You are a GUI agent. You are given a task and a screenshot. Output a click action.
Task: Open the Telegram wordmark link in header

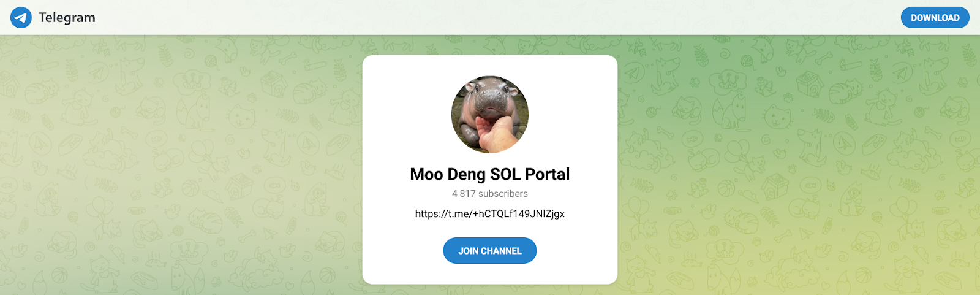click(67, 17)
